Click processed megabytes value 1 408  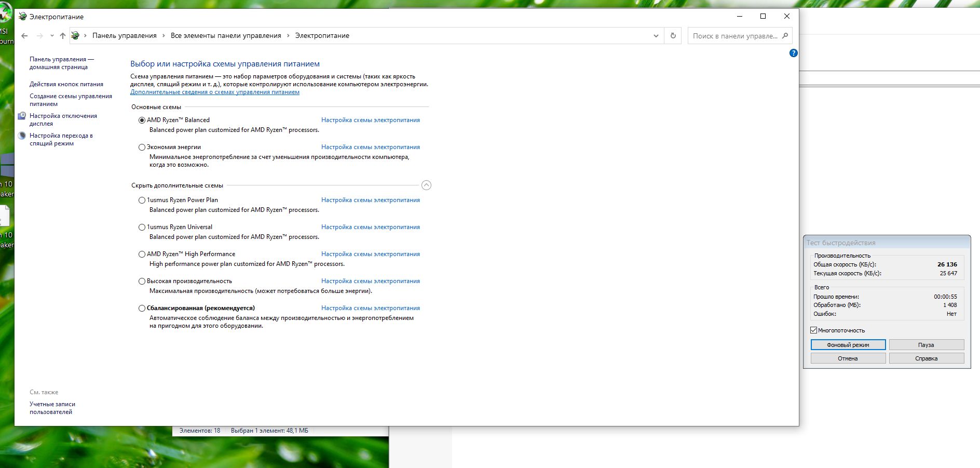coord(950,305)
